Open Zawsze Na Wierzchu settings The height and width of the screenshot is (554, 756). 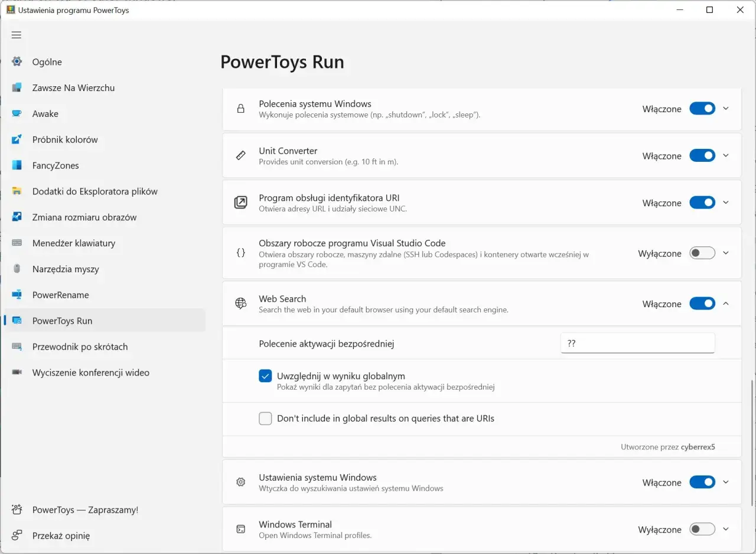pyautogui.click(x=105, y=88)
